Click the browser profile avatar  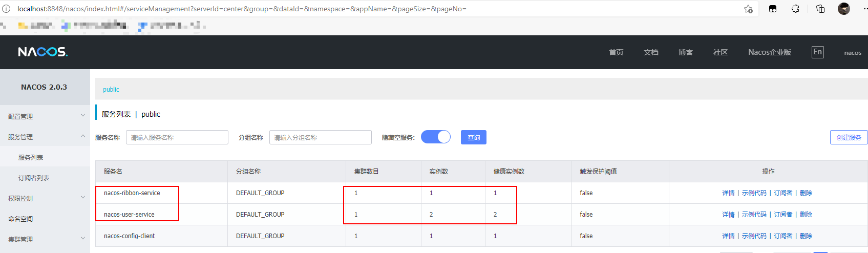point(843,9)
